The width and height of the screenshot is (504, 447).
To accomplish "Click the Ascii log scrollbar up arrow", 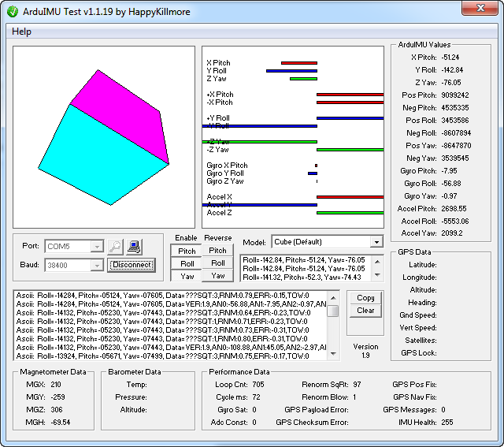I will [333, 297].
